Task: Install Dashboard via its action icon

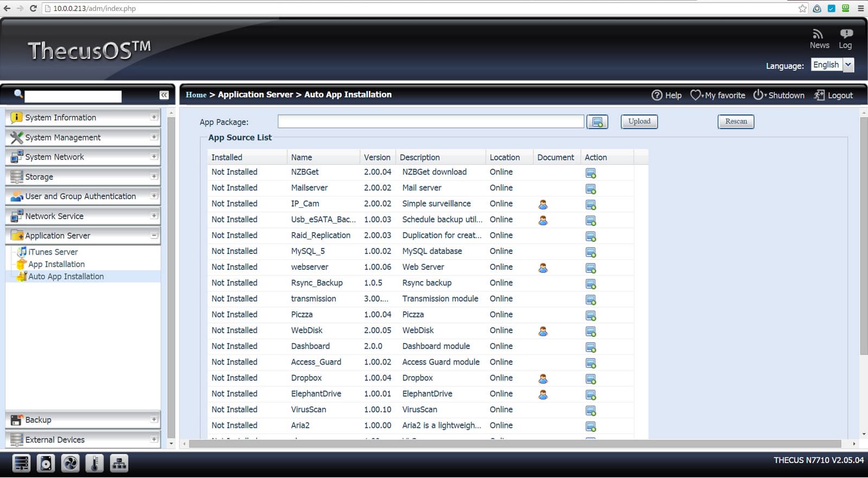Action: 591,347
